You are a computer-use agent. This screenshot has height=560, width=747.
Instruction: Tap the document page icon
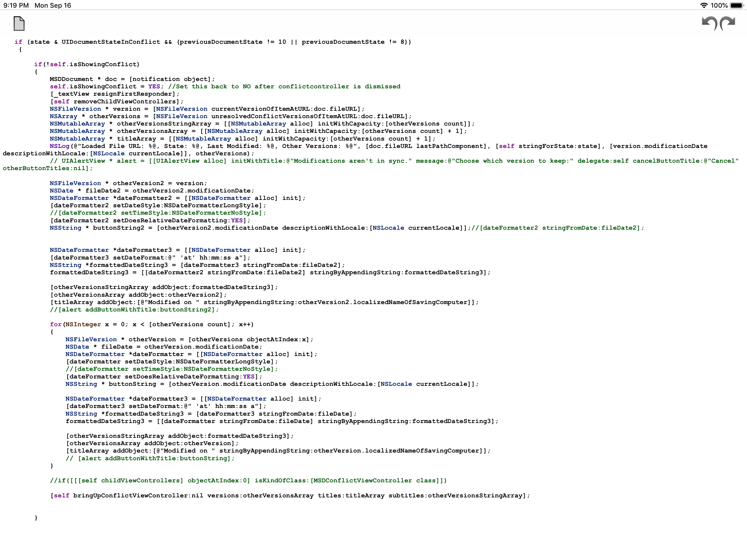click(x=19, y=24)
